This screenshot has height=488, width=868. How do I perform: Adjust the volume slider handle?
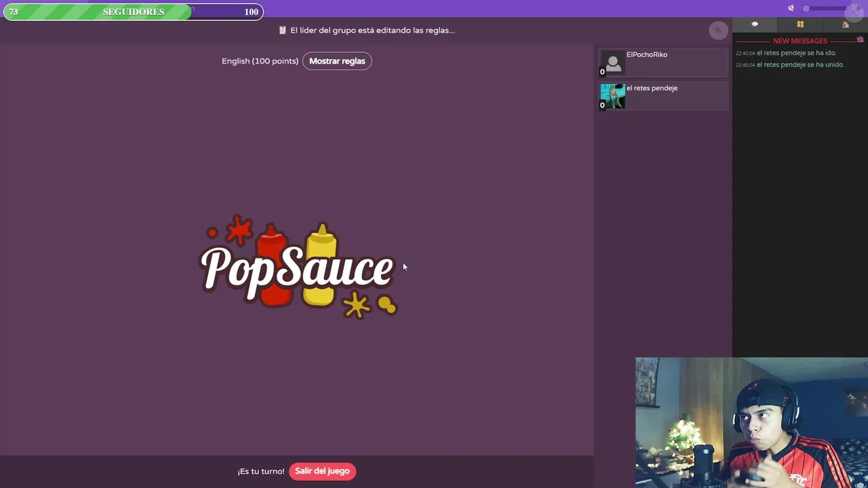coord(806,8)
